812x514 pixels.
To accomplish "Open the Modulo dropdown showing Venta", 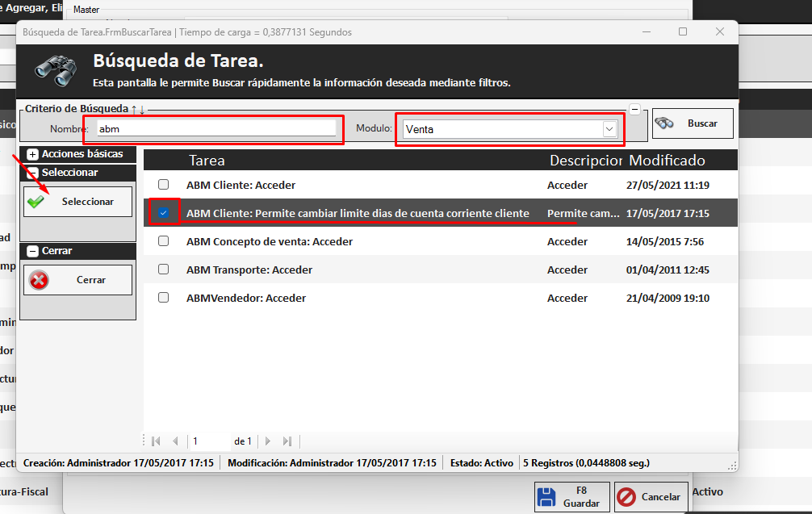I will [609, 129].
